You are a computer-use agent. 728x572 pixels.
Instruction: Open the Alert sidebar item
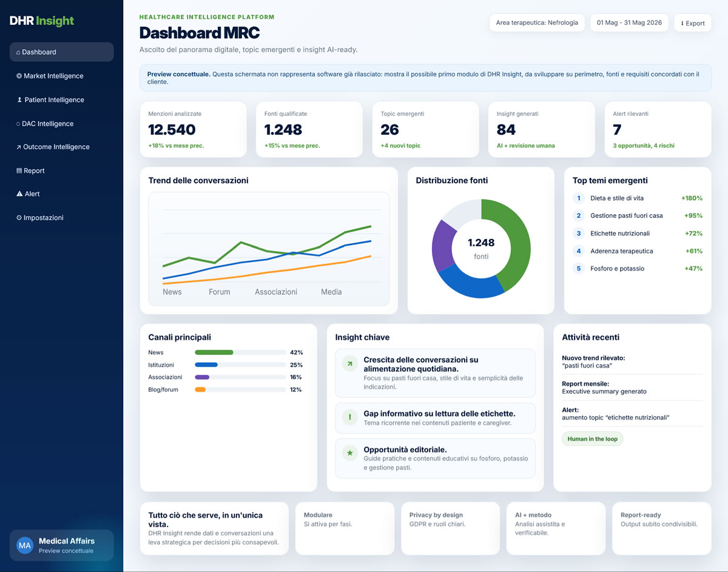61,193
